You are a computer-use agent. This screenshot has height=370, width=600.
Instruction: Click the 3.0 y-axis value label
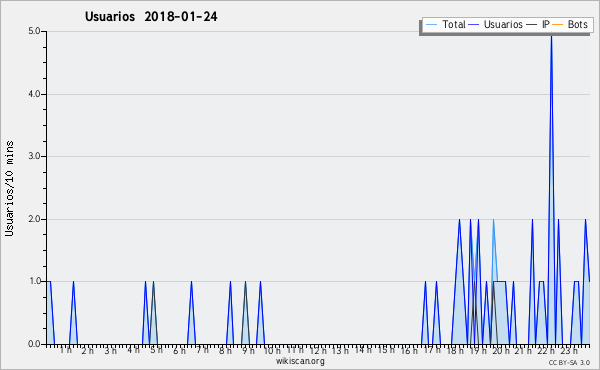[x=34, y=156]
